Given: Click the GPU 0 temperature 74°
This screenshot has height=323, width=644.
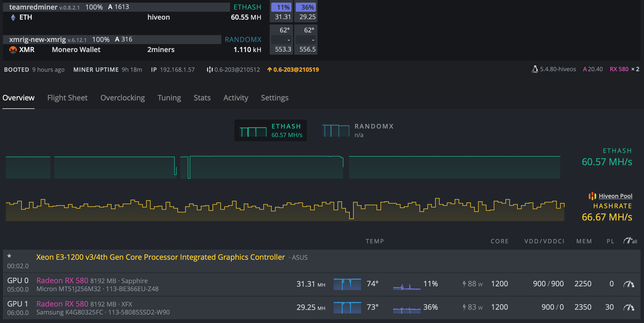Looking at the screenshot, I should 372,284.
